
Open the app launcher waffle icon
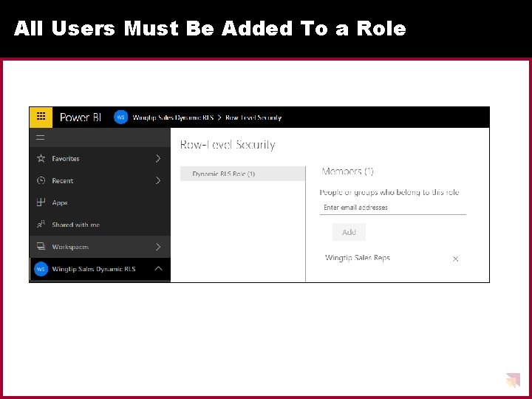[x=41, y=117]
